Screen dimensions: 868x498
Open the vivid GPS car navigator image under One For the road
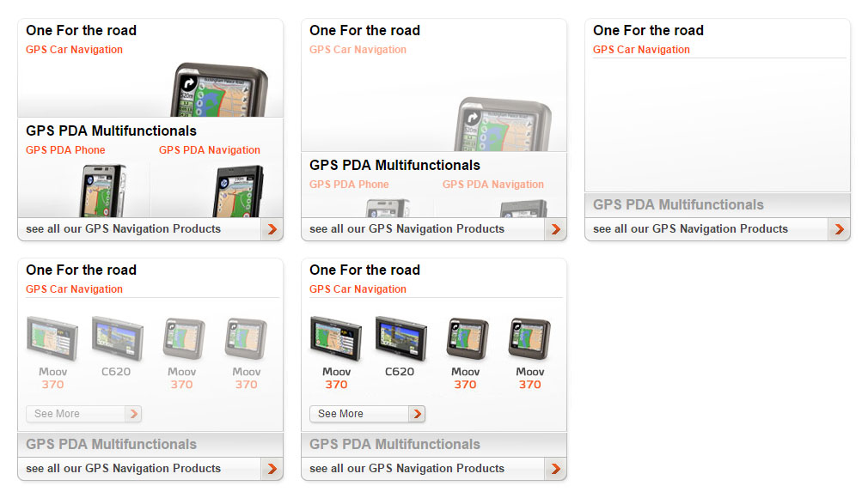[219, 89]
